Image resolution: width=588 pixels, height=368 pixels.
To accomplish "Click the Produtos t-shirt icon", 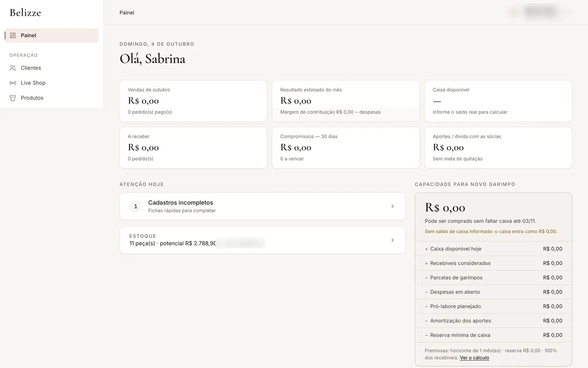I will coord(13,98).
